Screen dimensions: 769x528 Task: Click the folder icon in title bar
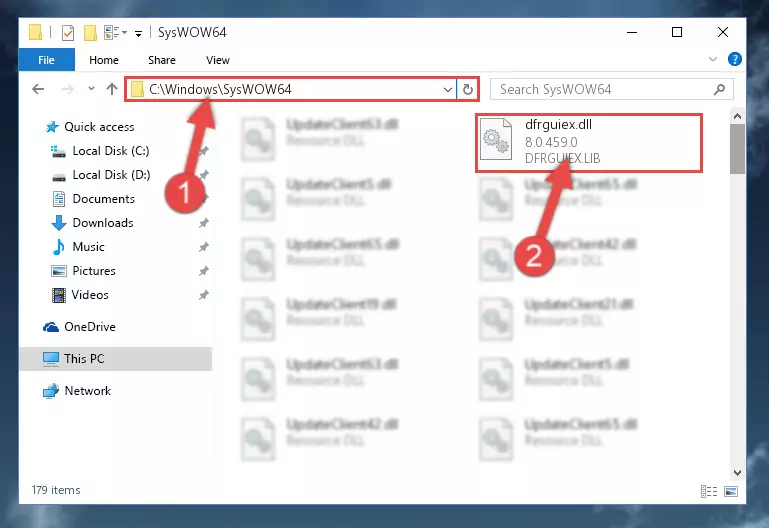(35, 32)
